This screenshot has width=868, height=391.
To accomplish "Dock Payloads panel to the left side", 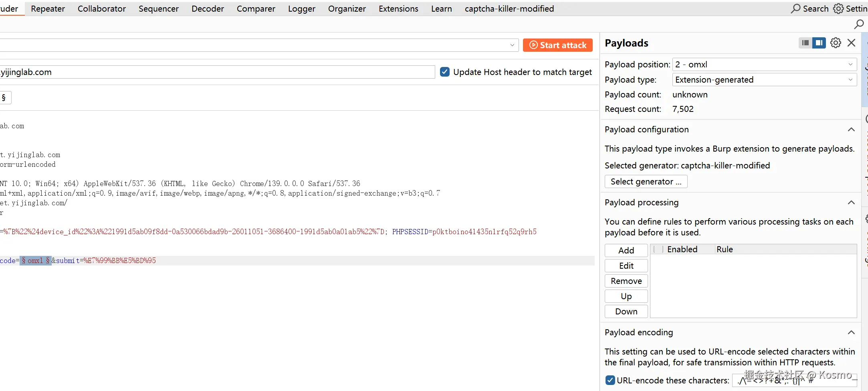I will (x=805, y=43).
